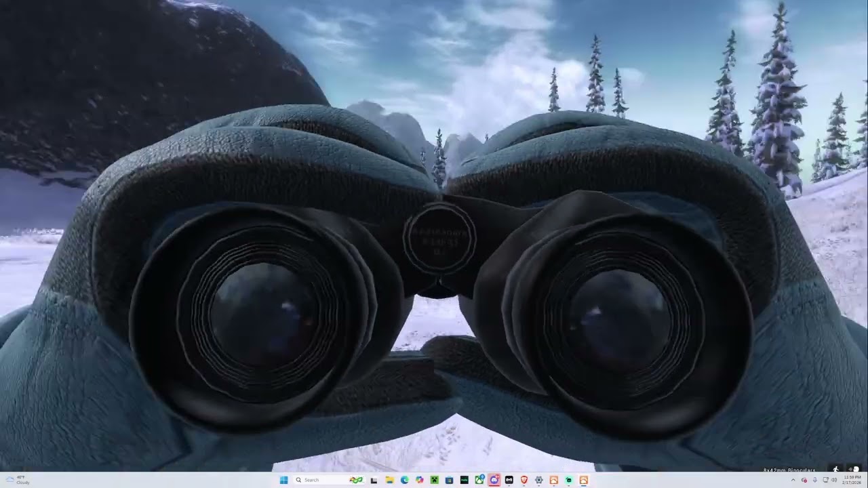Launch File Explorer from the taskbar
The width and height of the screenshot is (868, 488).
pyautogui.click(x=389, y=480)
